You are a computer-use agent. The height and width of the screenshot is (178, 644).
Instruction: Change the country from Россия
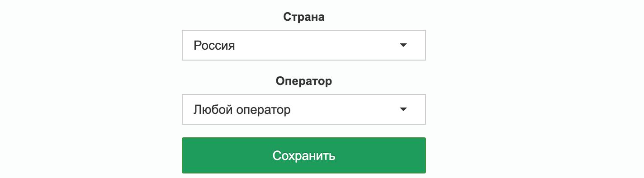tap(304, 45)
